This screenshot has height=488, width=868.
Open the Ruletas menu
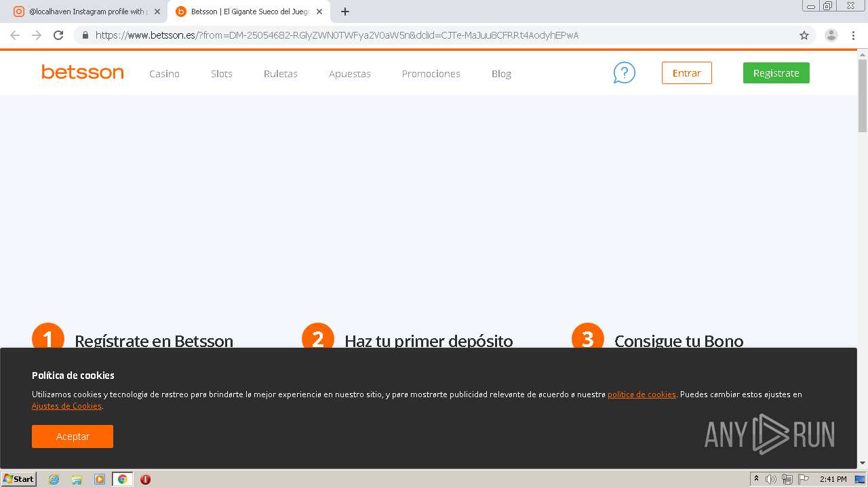click(281, 73)
